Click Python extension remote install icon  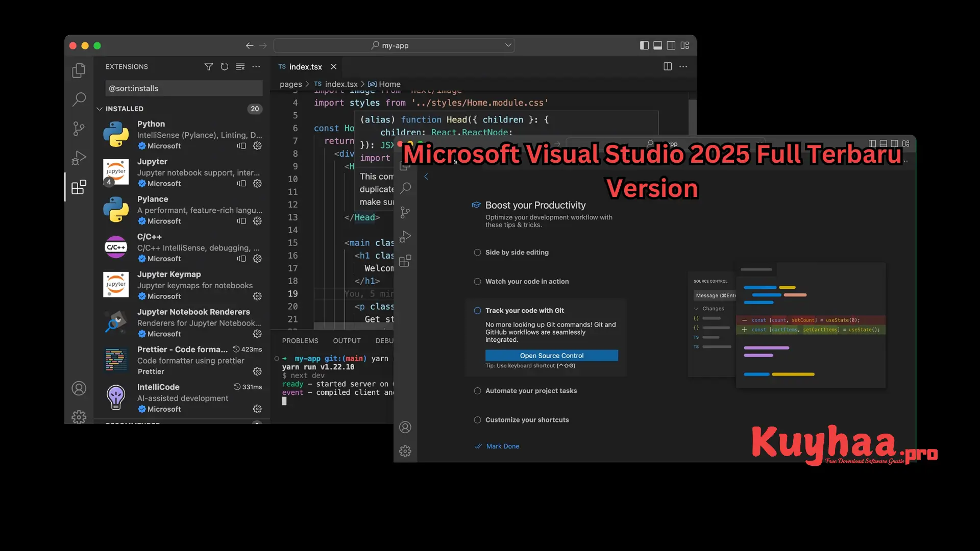click(241, 146)
